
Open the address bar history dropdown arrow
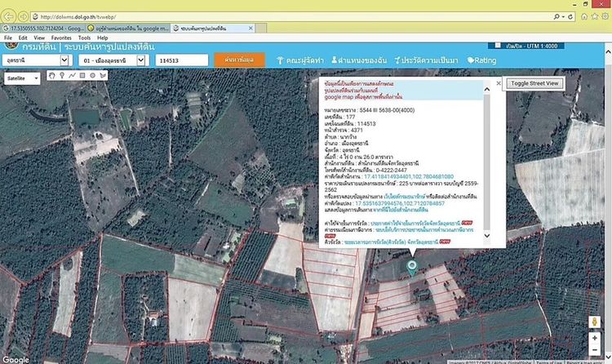pyautogui.click(x=563, y=17)
